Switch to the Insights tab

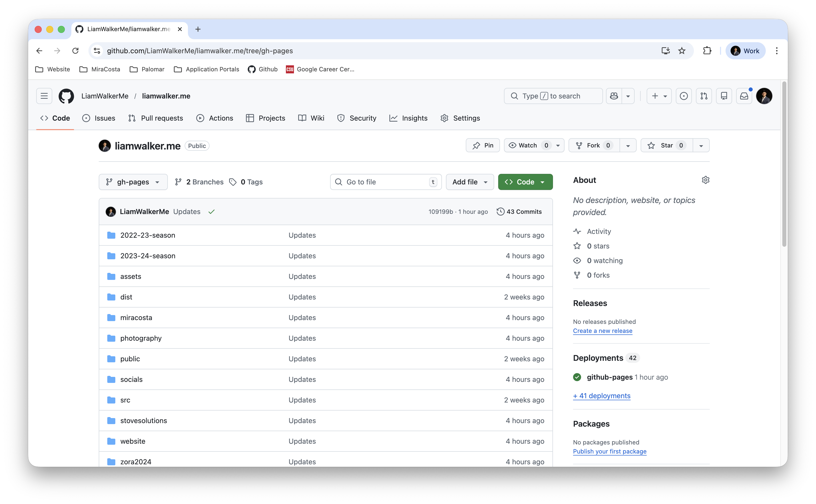coord(408,118)
